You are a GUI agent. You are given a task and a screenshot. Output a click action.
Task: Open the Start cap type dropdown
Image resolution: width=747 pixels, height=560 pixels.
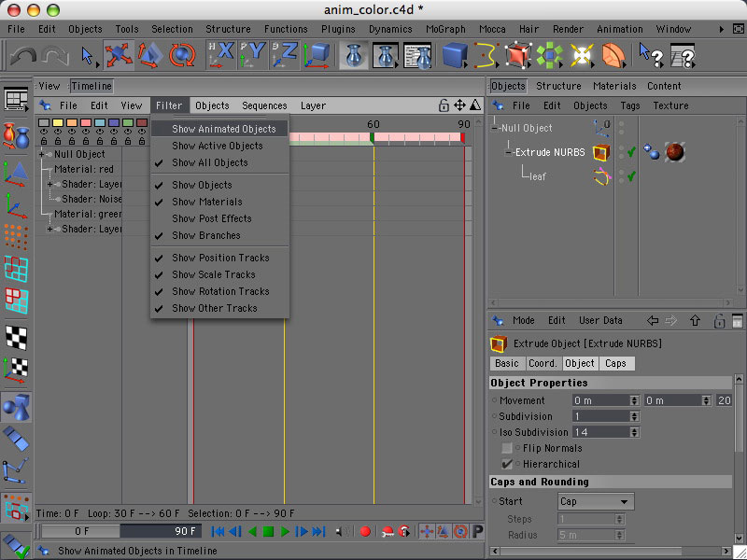(595, 501)
